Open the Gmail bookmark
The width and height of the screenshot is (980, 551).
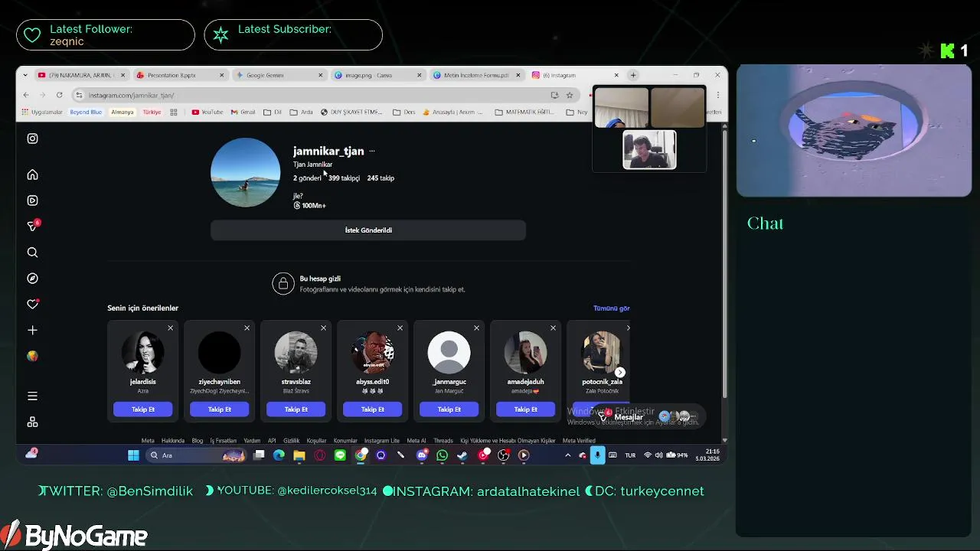[x=243, y=112]
